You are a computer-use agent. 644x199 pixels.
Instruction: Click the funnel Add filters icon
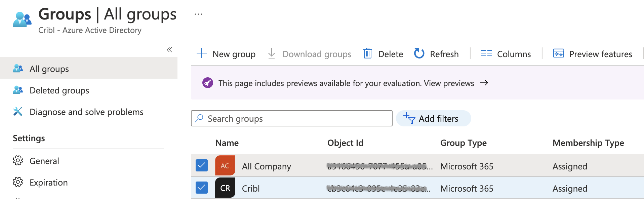point(409,118)
